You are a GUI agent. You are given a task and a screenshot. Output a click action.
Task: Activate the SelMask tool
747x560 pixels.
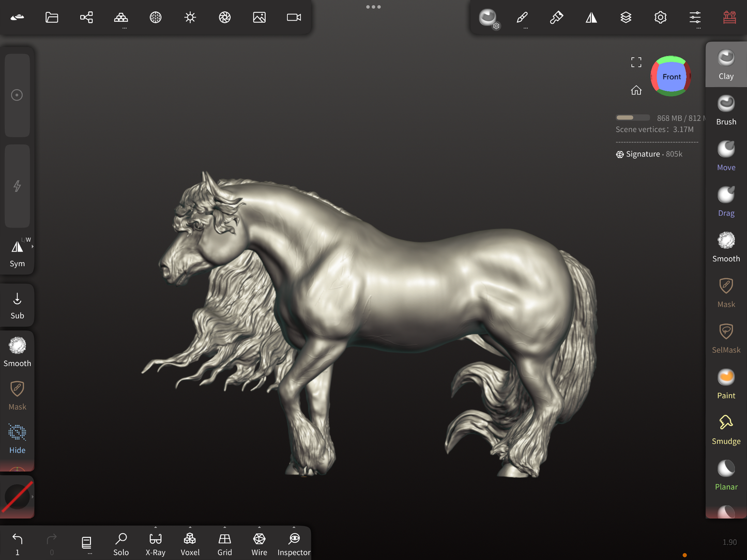pos(726,338)
